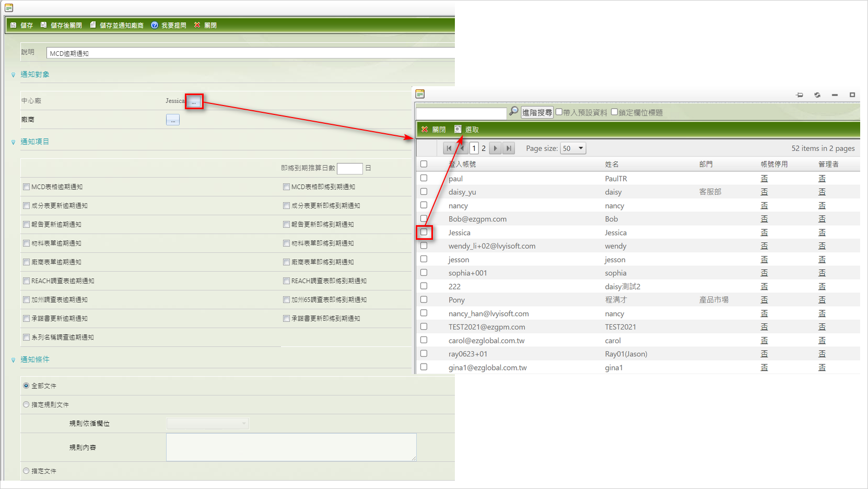Open the 廠商 picker ellipsis button
Viewport: 868px width, 489px height.
(x=173, y=120)
